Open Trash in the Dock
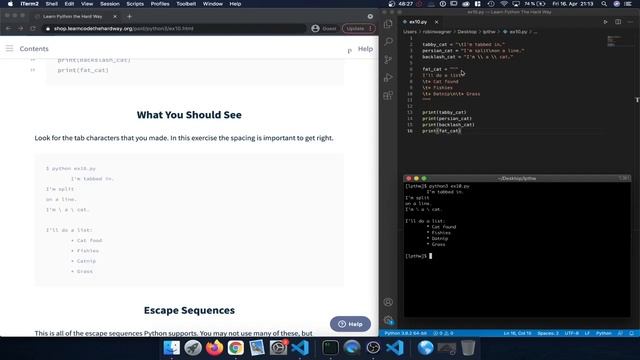Image resolution: width=640 pixels, height=360 pixels. point(468,348)
